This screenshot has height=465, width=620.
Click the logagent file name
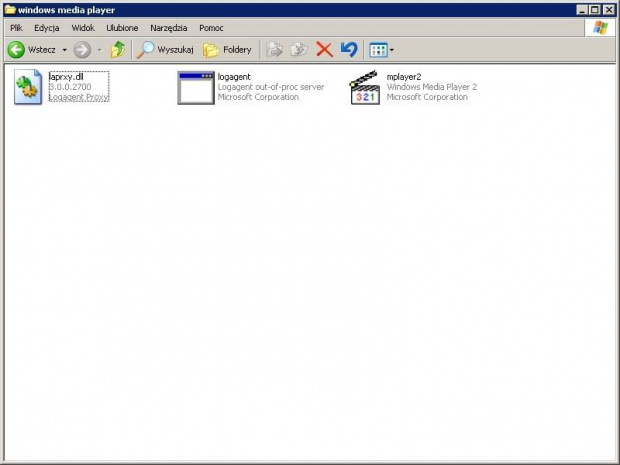234,77
